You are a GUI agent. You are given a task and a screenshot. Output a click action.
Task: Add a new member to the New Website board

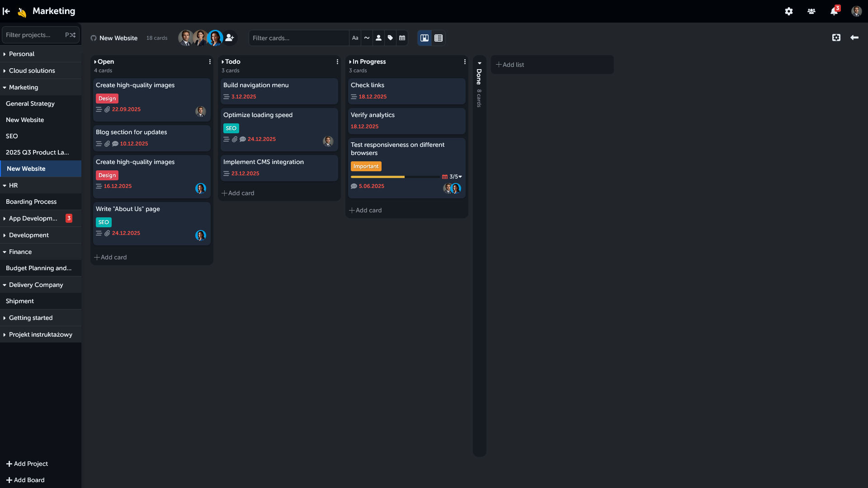[x=230, y=38]
